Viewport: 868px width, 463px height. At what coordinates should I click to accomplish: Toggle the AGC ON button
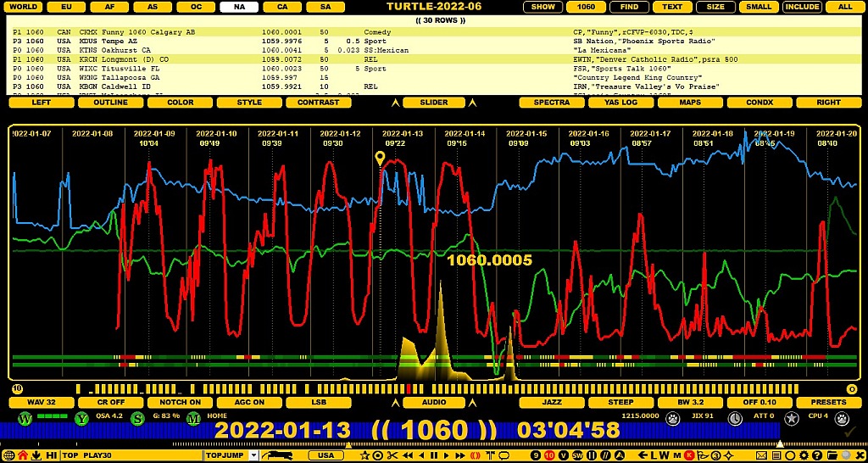click(x=249, y=402)
